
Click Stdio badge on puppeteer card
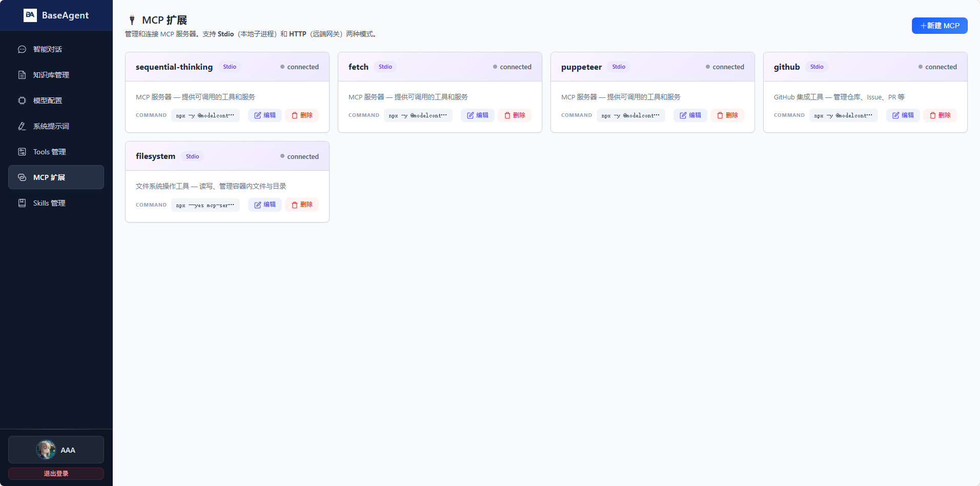click(619, 67)
